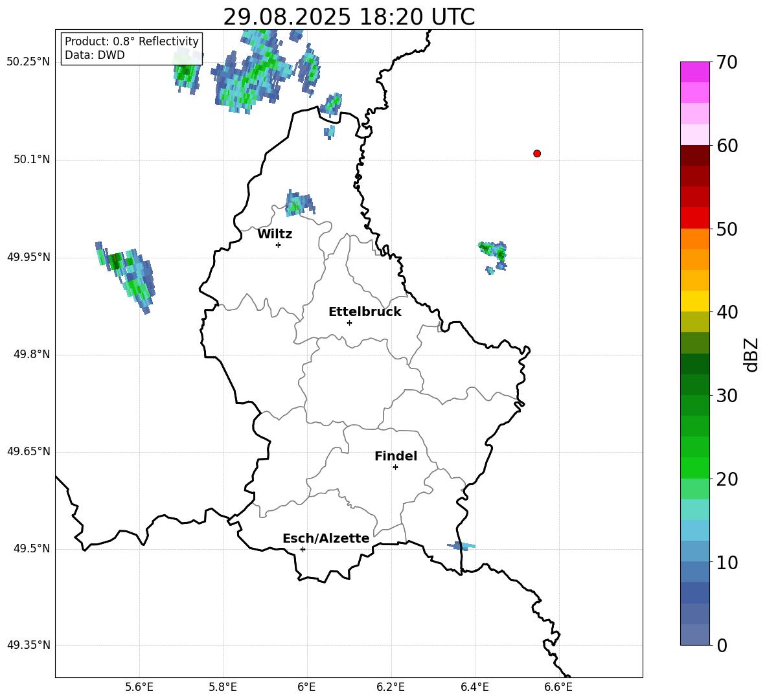The height and width of the screenshot is (700, 767).
Task: Click the colorbar tick value 30
Action: [727, 396]
